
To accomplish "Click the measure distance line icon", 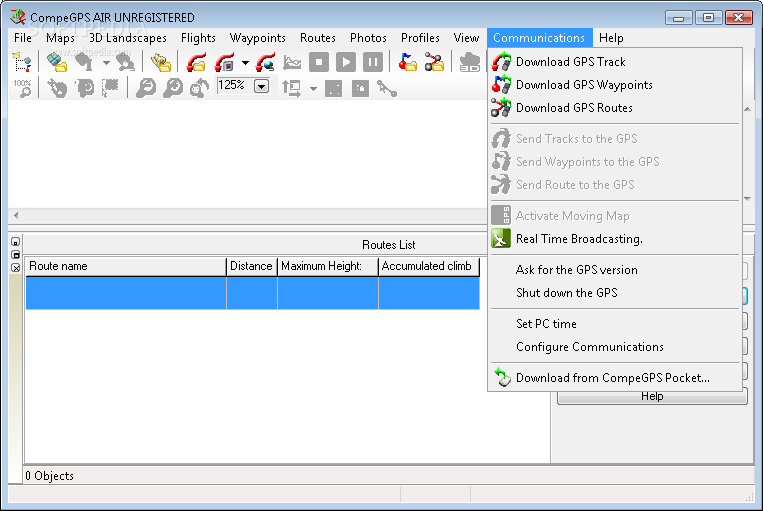I will point(387,89).
